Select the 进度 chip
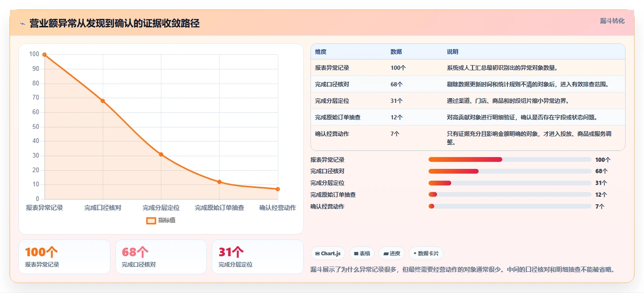This screenshot has width=644, height=293. click(x=392, y=253)
